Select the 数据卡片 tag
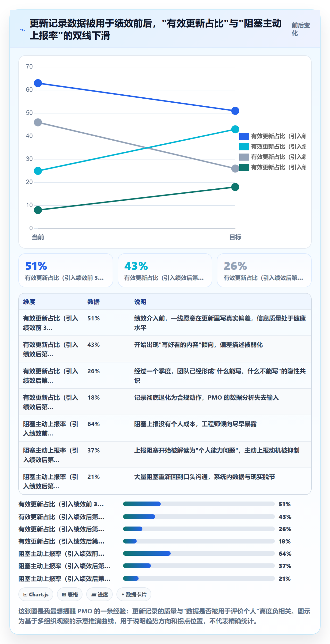 tap(134, 594)
